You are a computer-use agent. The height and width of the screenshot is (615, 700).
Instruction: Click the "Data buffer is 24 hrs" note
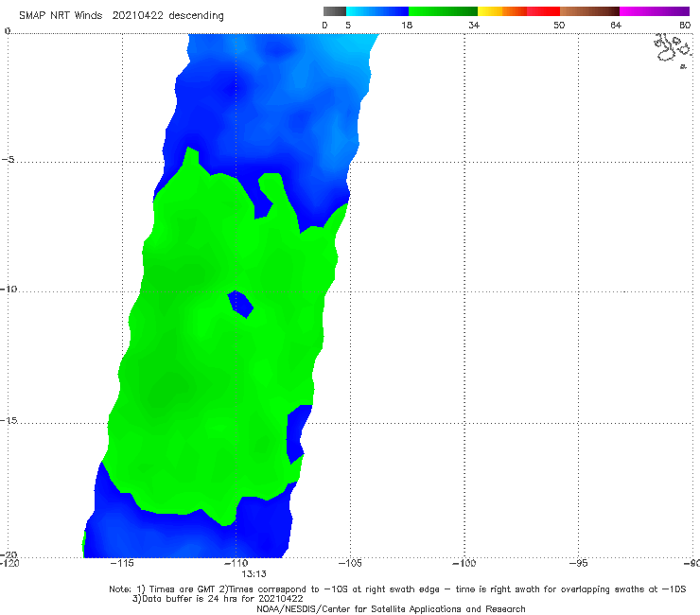point(218,599)
